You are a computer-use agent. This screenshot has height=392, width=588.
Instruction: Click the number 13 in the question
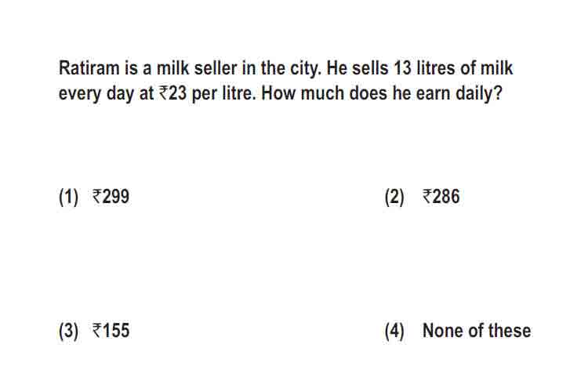pyautogui.click(x=402, y=68)
